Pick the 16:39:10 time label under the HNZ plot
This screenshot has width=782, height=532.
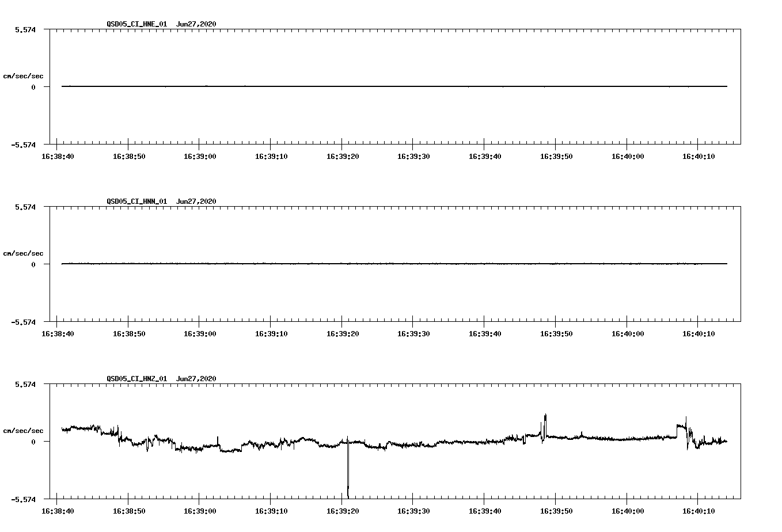(x=271, y=511)
